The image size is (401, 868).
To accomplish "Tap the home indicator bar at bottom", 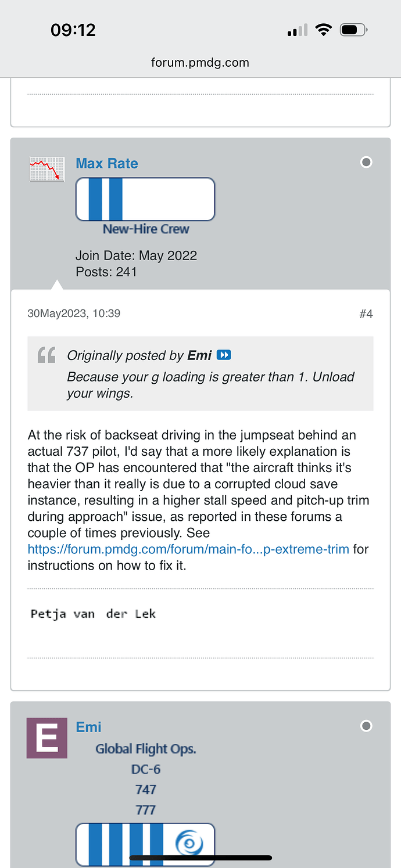I will click(201, 858).
